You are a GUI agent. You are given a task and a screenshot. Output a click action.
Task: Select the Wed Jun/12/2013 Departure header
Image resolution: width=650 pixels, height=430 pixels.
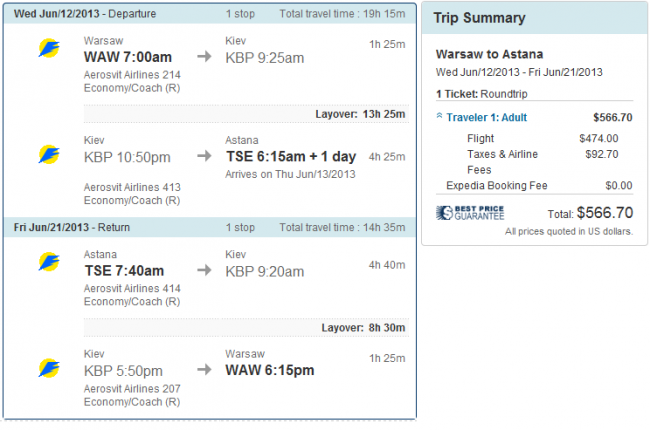[x=78, y=16]
